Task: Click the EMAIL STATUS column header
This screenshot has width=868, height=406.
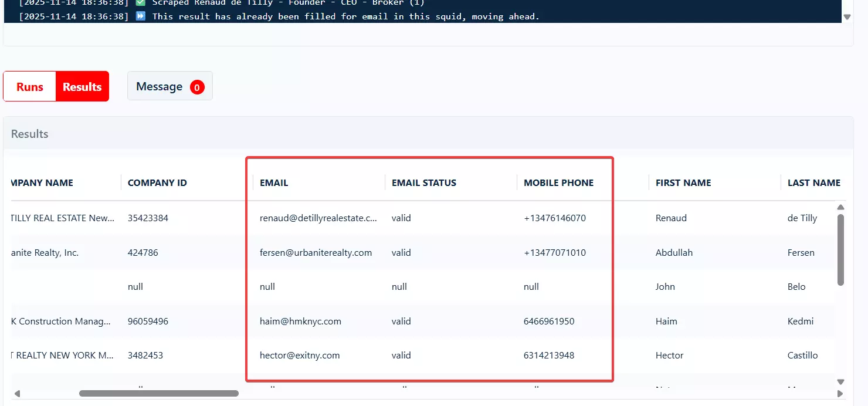Action: point(423,182)
